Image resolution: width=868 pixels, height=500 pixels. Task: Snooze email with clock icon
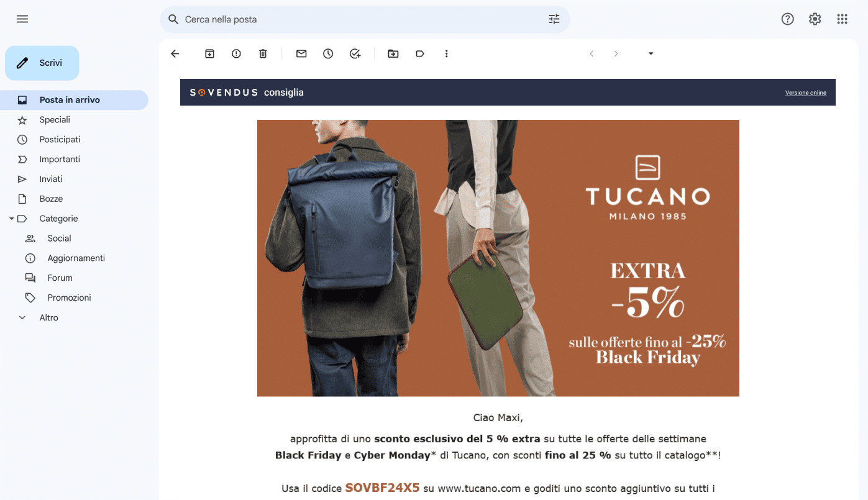pyautogui.click(x=328, y=54)
